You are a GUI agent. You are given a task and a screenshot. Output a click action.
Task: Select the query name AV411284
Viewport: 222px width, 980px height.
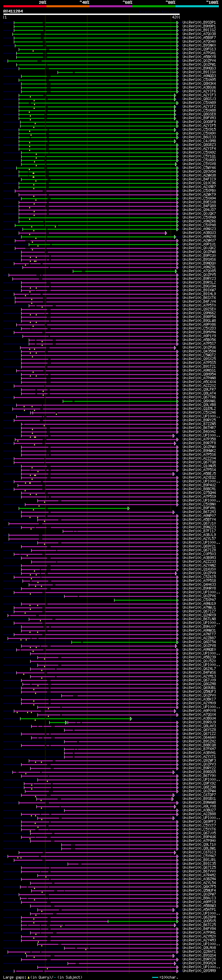pyautogui.click(x=13, y=11)
